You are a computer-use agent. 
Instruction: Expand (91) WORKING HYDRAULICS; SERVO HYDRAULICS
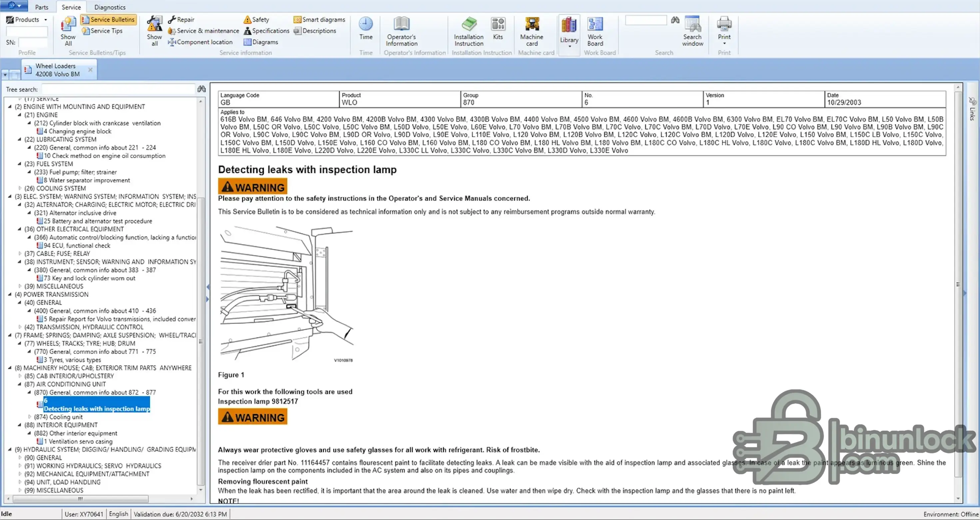20,466
